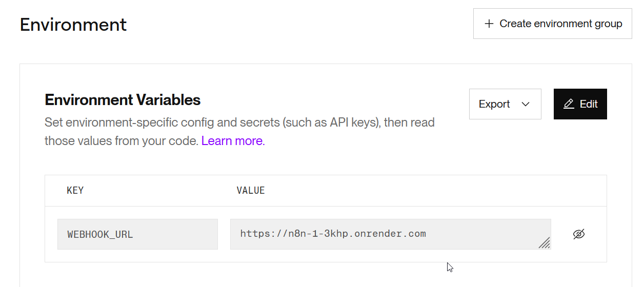The image size is (644, 287).
Task: Click the crossed-out eye icon for WEBHOOK_URL
Action: click(579, 234)
